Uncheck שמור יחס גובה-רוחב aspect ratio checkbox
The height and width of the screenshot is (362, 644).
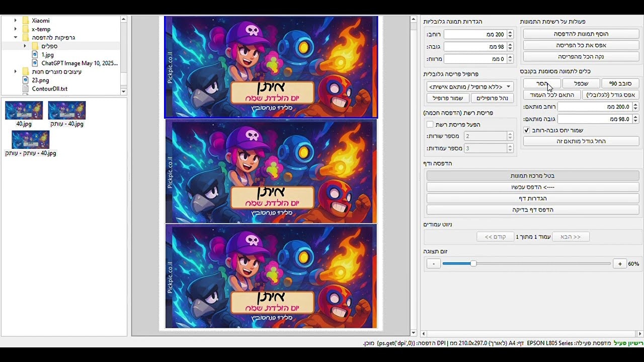click(527, 130)
